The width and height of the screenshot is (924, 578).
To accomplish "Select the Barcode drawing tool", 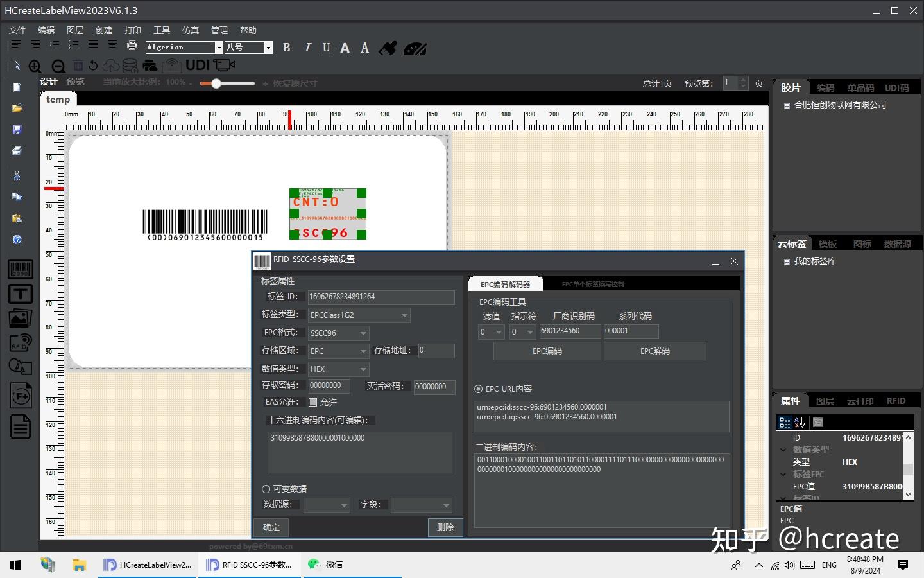I will pos(19,269).
